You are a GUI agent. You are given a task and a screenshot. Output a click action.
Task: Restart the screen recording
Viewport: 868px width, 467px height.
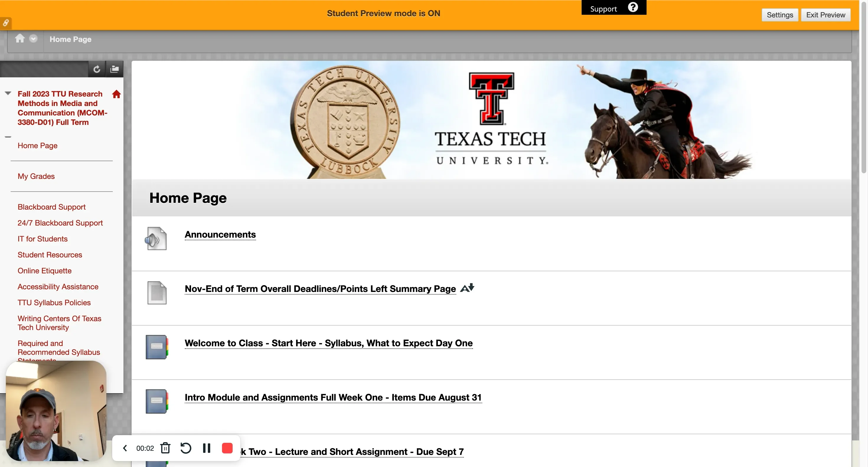(x=186, y=448)
